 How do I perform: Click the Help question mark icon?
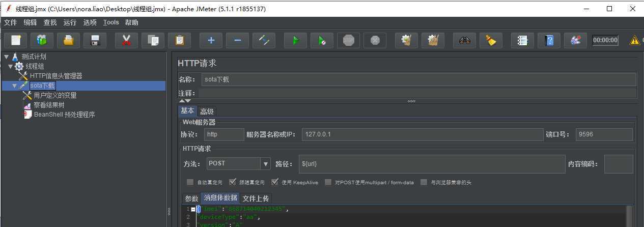click(x=549, y=40)
